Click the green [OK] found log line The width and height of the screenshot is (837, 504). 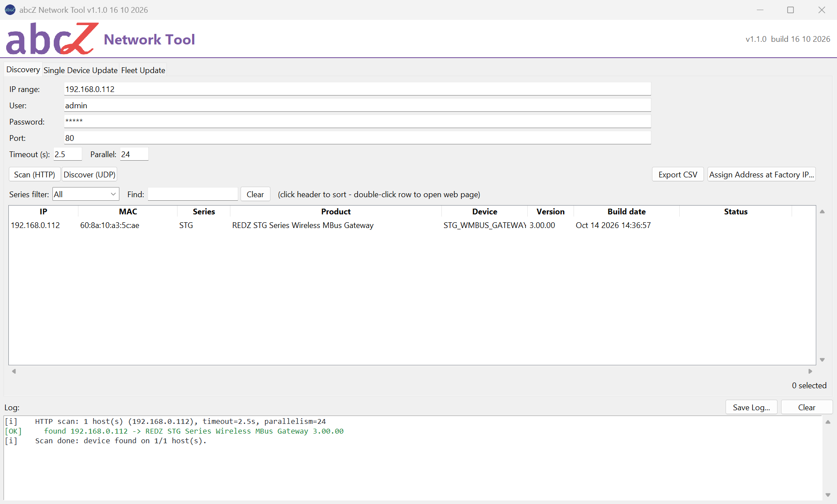[174, 431]
